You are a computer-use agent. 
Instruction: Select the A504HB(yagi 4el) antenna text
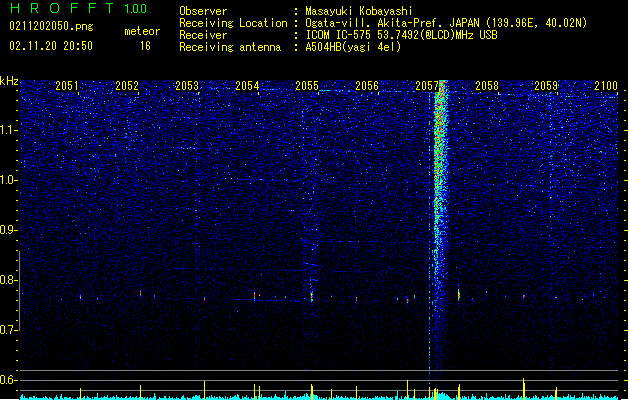tap(353, 47)
